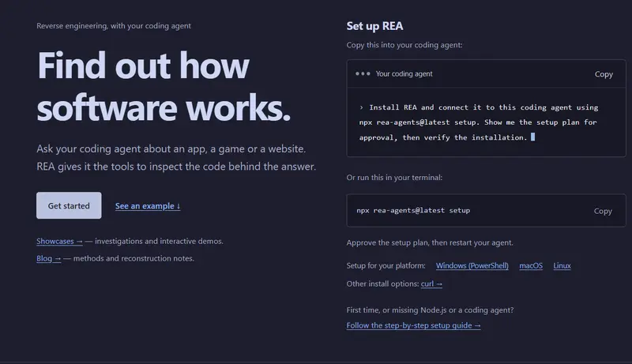Open the curl install option

coord(431,284)
